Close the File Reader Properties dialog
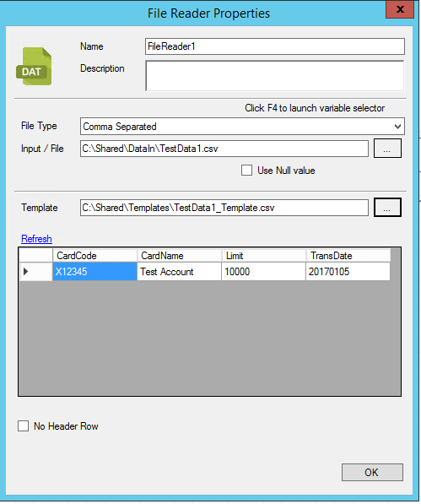The height and width of the screenshot is (504, 421). [399, 9]
